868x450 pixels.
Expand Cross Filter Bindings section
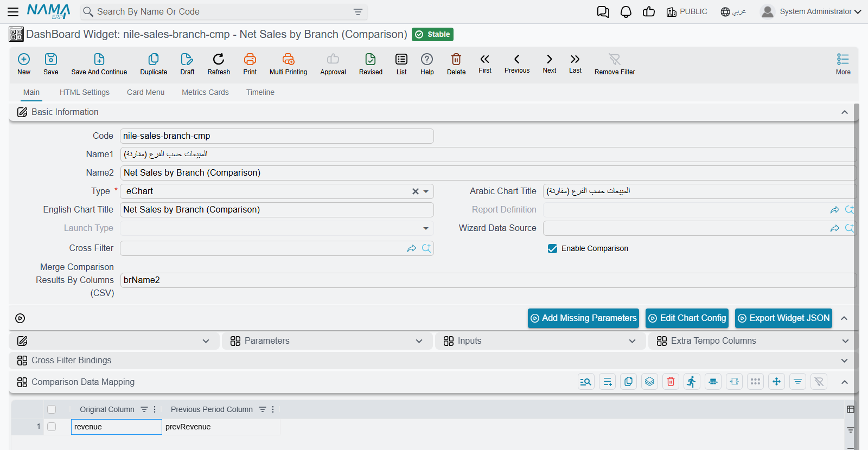844,361
